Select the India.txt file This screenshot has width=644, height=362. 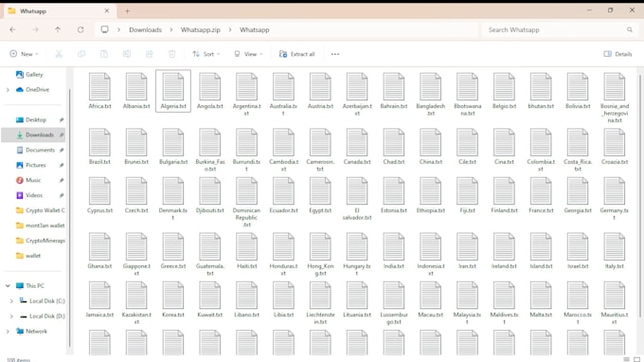tap(393, 250)
